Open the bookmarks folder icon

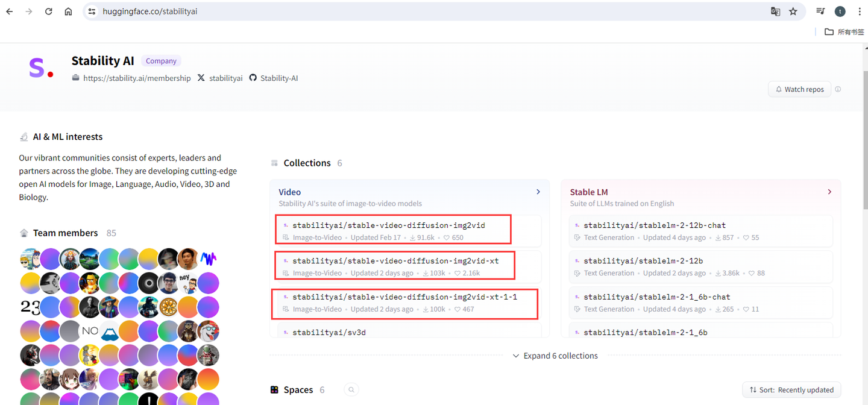[x=829, y=31]
